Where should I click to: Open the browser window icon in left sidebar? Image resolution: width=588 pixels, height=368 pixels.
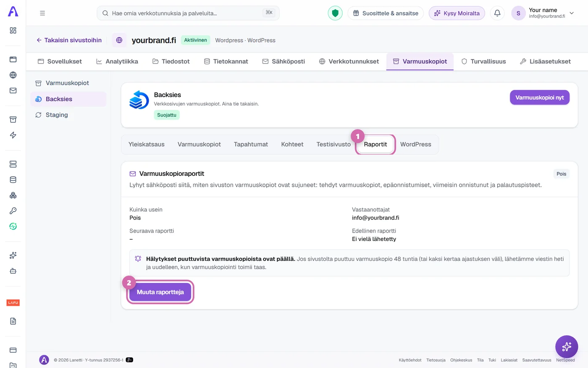(x=13, y=59)
